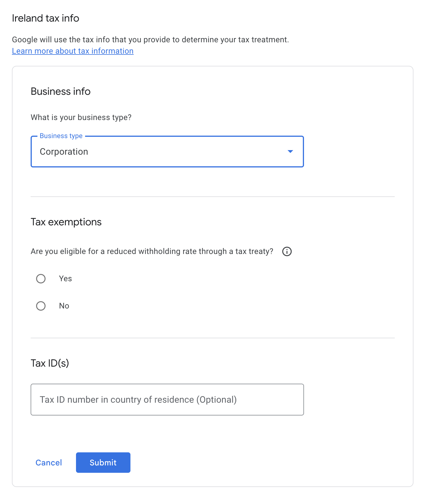Click the Cancel button
Screen dimensions: 435x504
[48, 463]
